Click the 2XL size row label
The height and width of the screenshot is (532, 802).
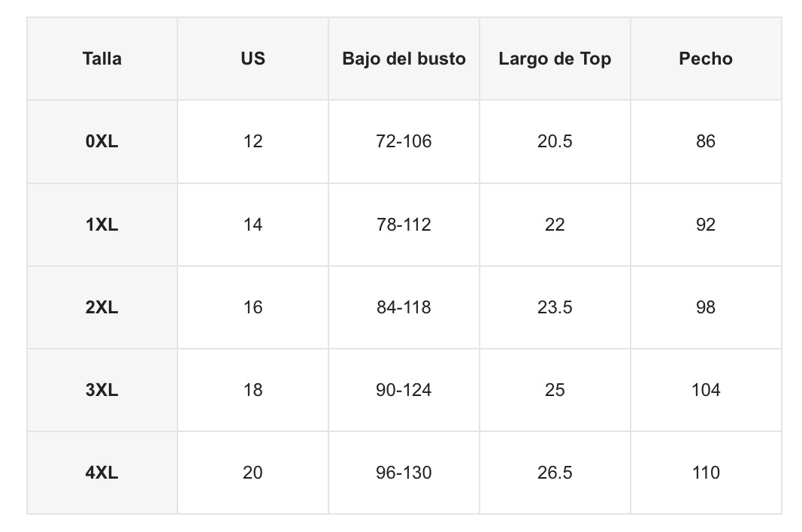102,307
